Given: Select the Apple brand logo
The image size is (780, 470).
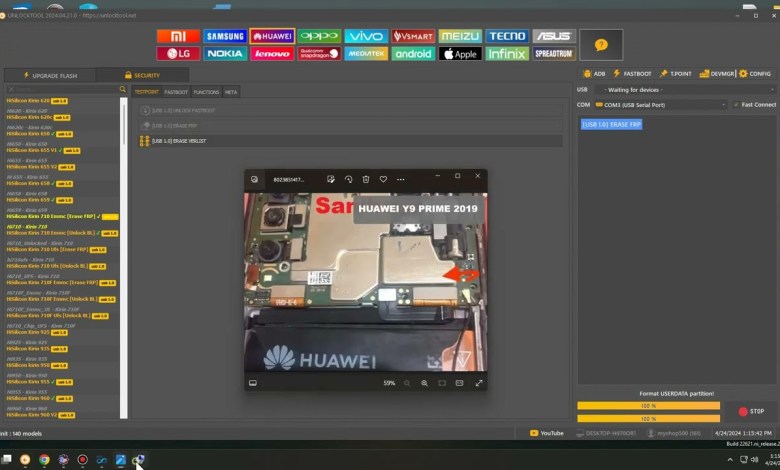Looking at the screenshot, I should (460, 54).
